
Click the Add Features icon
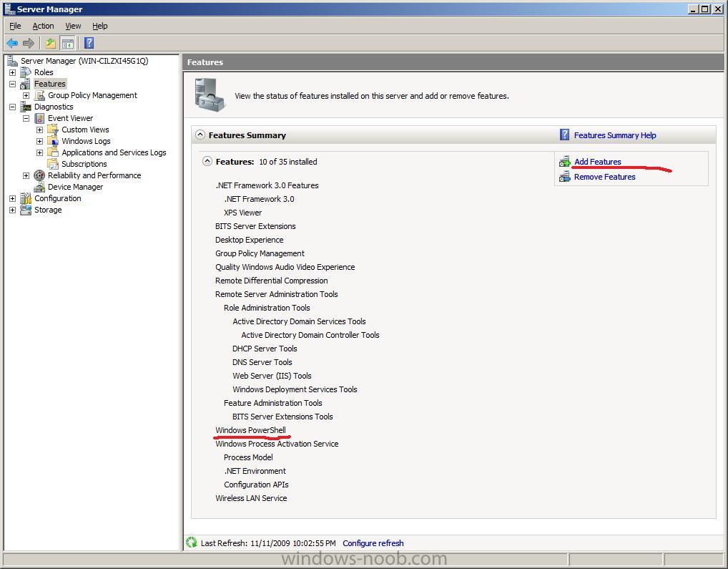(564, 162)
